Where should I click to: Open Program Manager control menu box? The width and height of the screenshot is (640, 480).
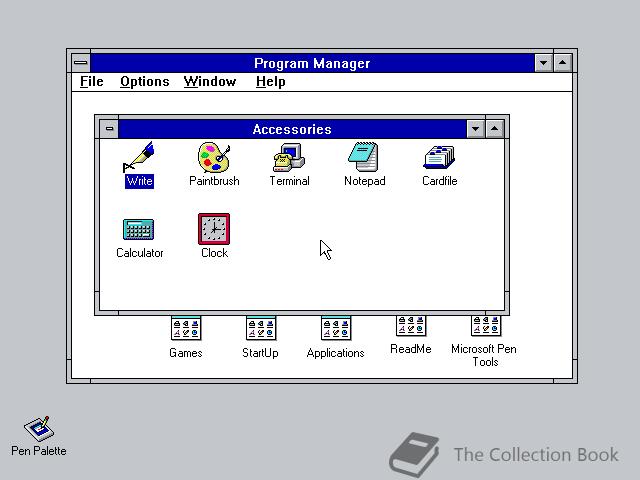point(81,63)
